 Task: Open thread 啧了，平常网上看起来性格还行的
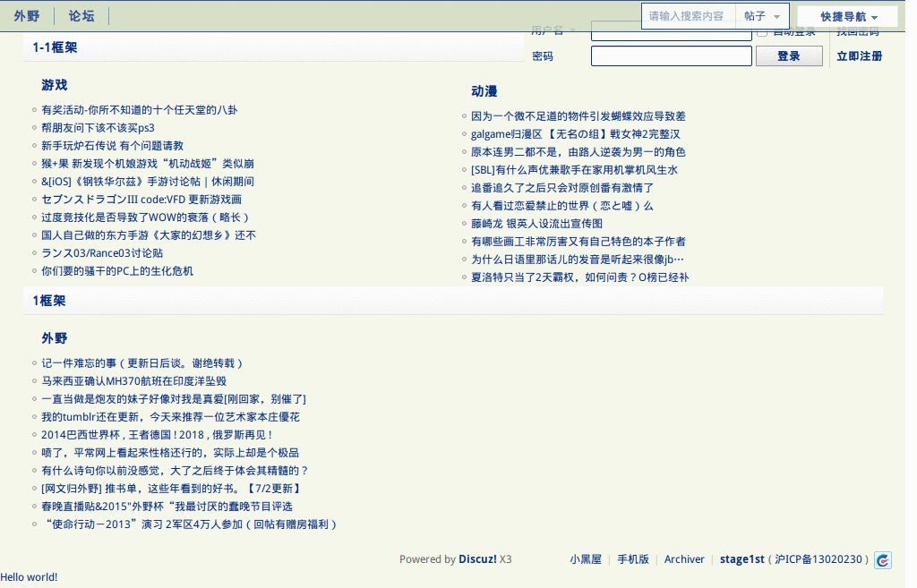point(170,453)
